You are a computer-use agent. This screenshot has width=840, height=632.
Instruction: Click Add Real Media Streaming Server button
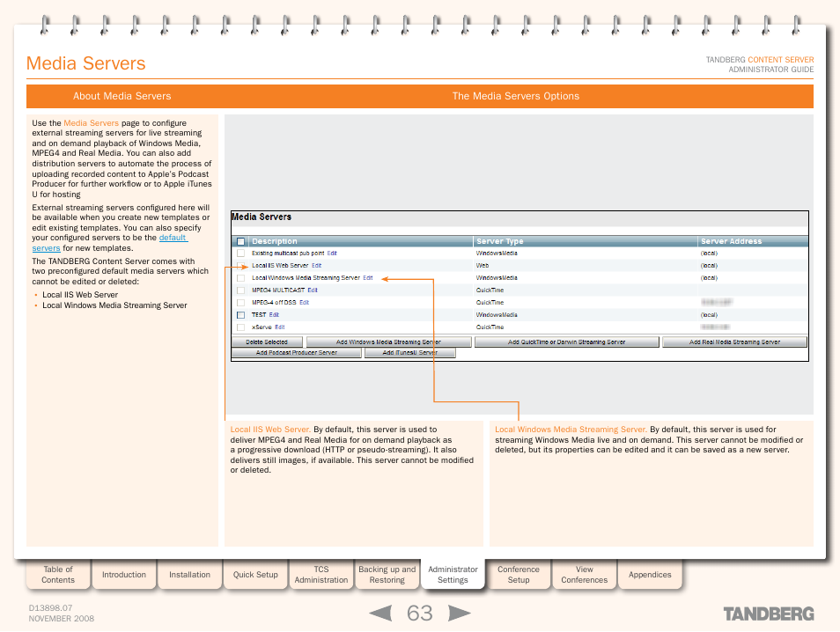734,342
